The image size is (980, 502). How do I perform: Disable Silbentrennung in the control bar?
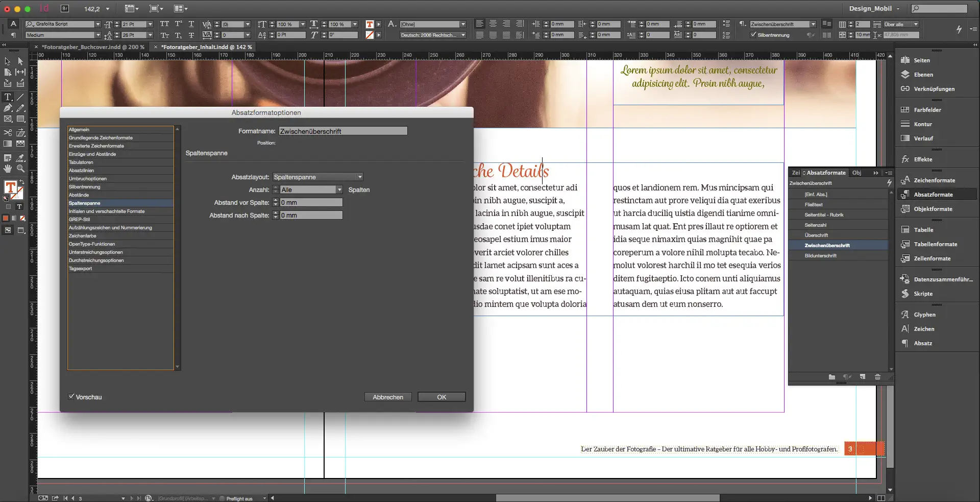[x=754, y=35]
